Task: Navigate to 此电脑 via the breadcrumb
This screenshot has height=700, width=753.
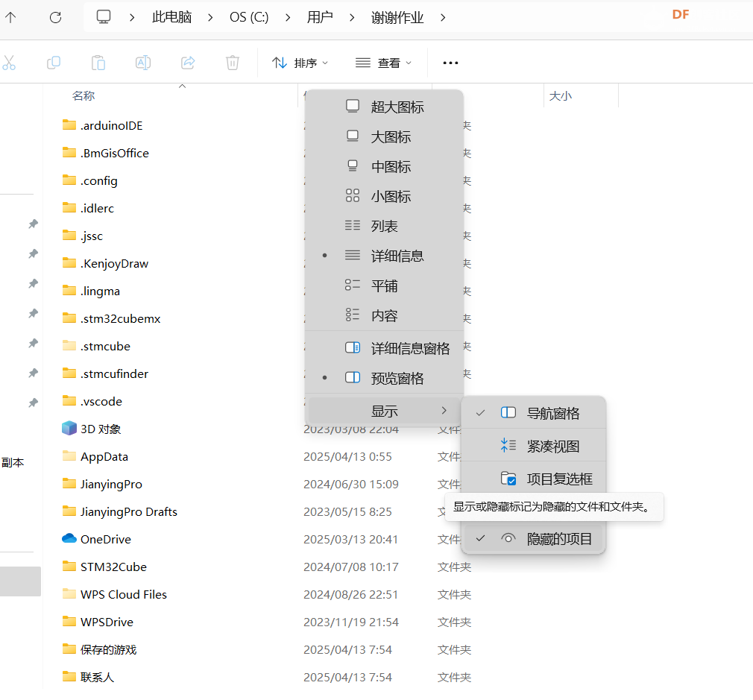Action: [171, 17]
